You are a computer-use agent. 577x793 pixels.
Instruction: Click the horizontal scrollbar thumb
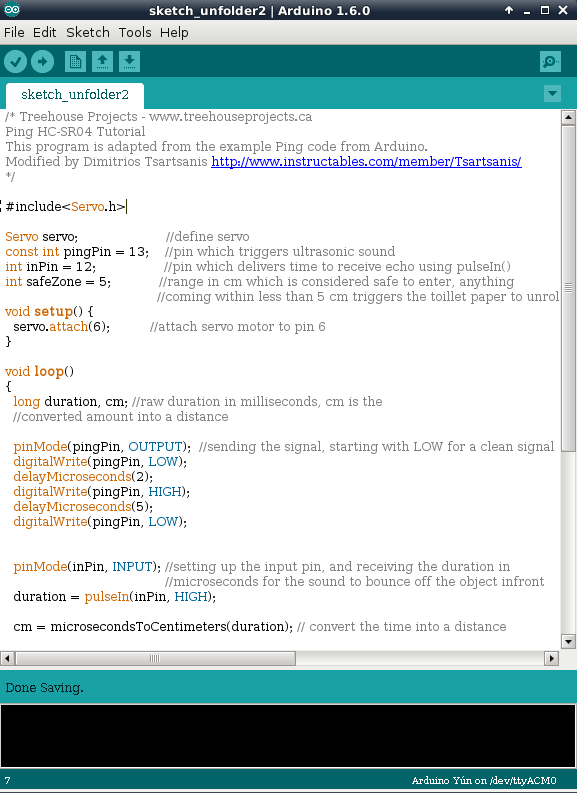click(155, 658)
